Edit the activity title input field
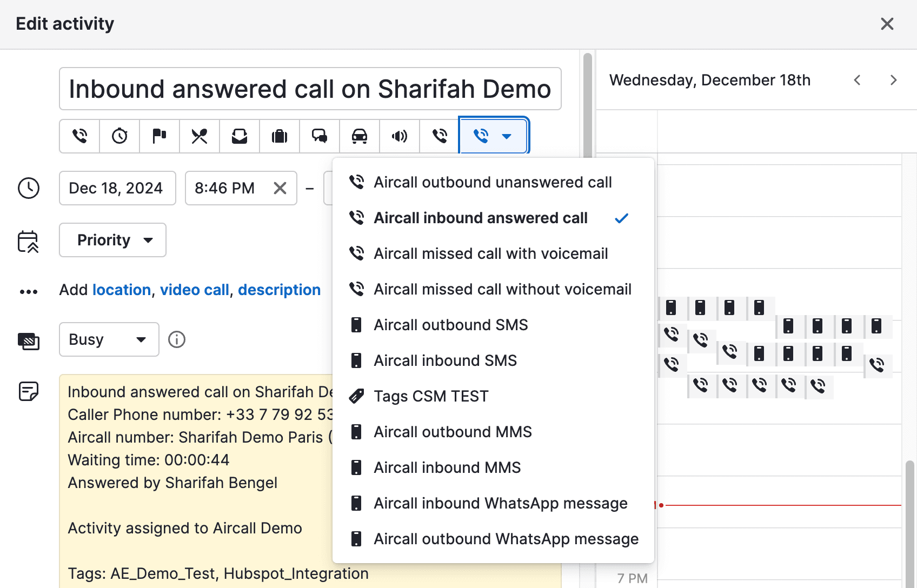 tap(310, 89)
